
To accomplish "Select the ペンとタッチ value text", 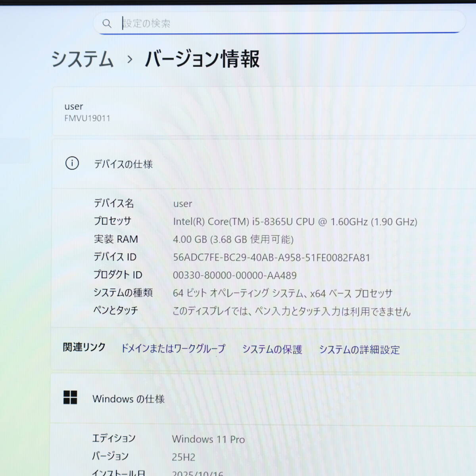I will tap(292, 311).
